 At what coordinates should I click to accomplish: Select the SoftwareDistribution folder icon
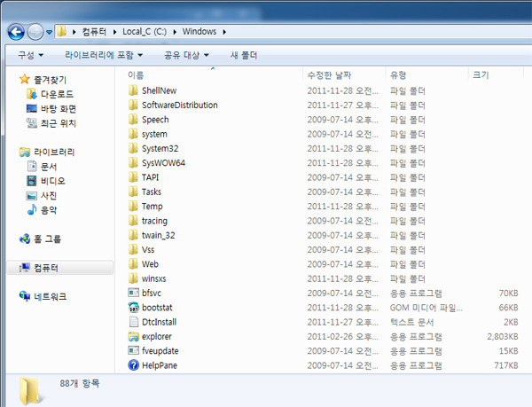click(x=133, y=105)
